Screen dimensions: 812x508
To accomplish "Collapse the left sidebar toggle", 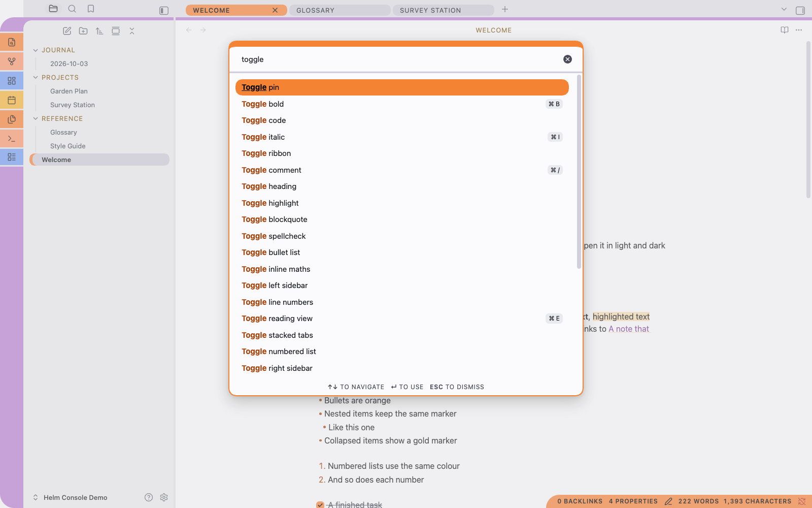I will pos(164,11).
